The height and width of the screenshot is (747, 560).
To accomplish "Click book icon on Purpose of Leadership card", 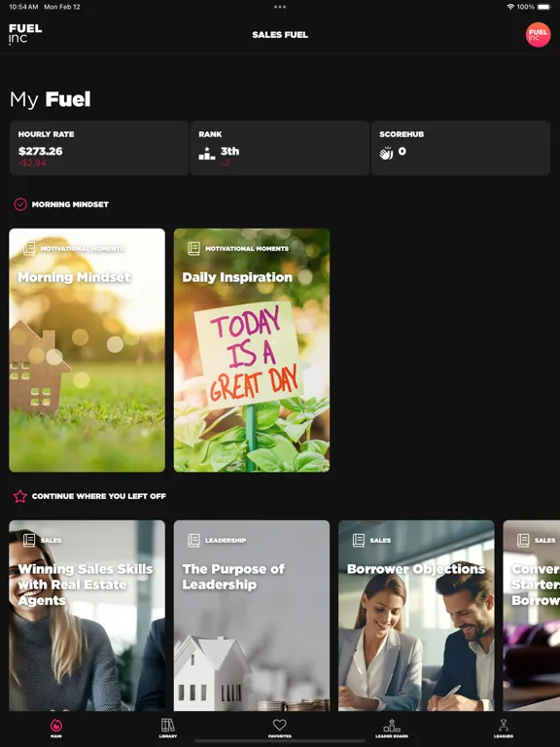I will 193,540.
